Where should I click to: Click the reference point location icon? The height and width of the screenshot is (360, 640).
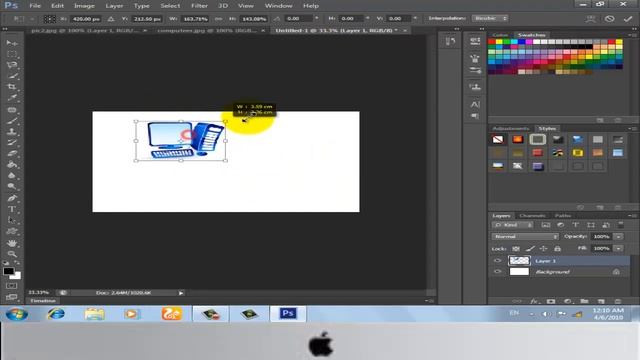click(x=50, y=19)
